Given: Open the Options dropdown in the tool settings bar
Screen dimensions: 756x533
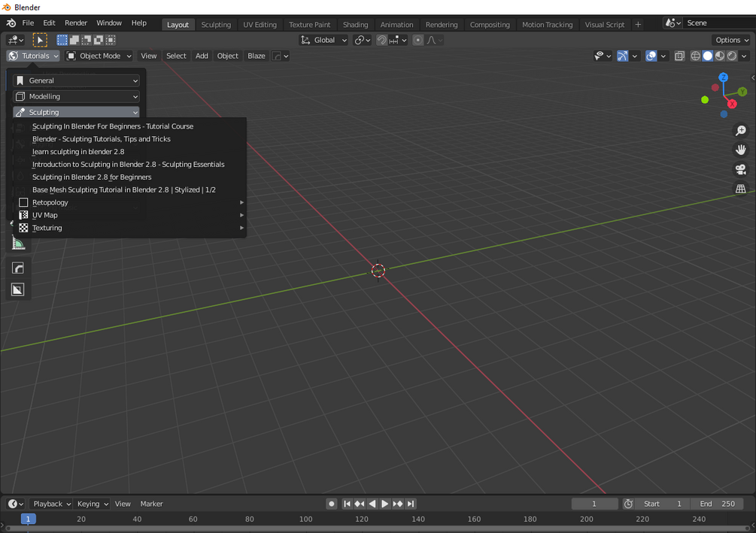Looking at the screenshot, I should click(x=732, y=40).
